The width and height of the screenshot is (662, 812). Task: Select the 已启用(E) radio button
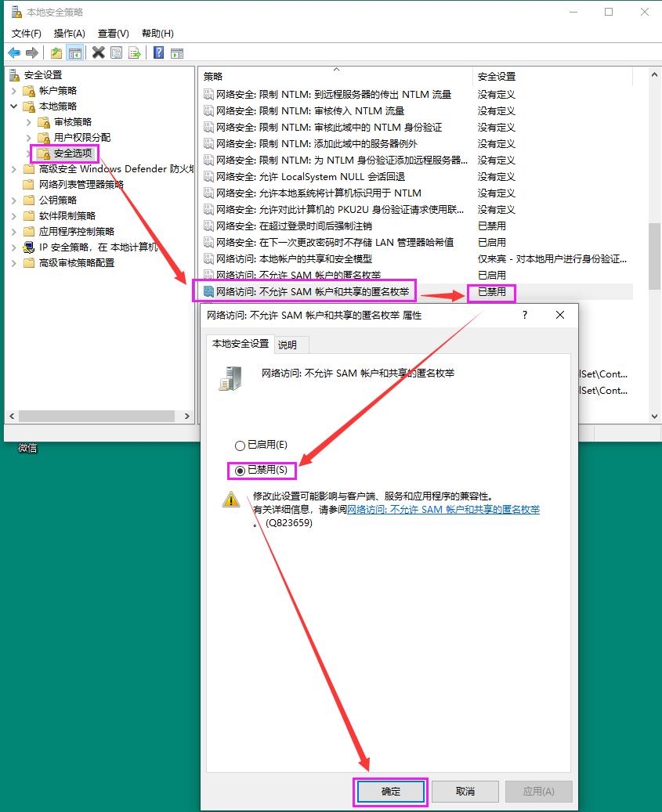240,445
